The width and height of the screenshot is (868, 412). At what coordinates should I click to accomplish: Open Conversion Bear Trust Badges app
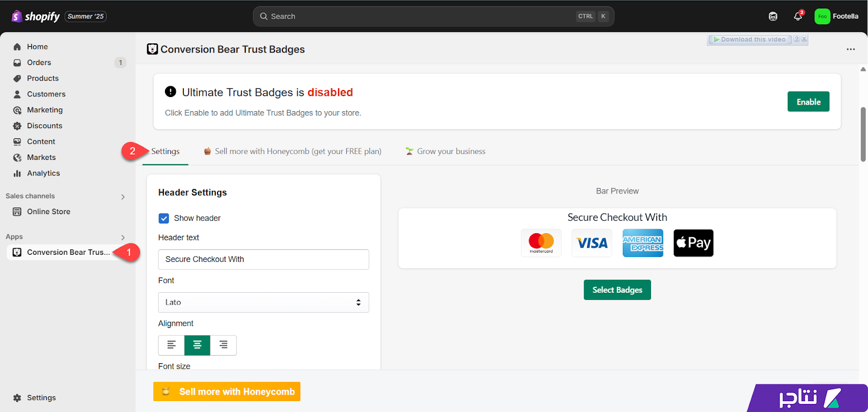68,252
